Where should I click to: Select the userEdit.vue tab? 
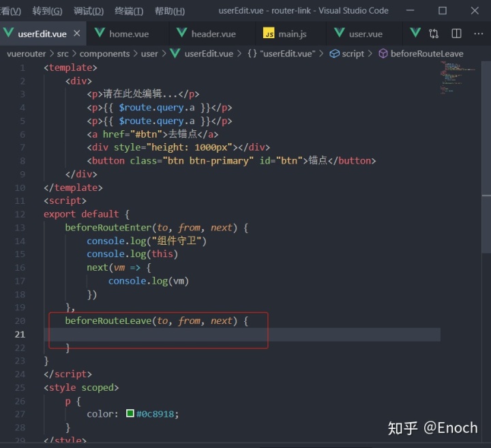[x=42, y=34]
